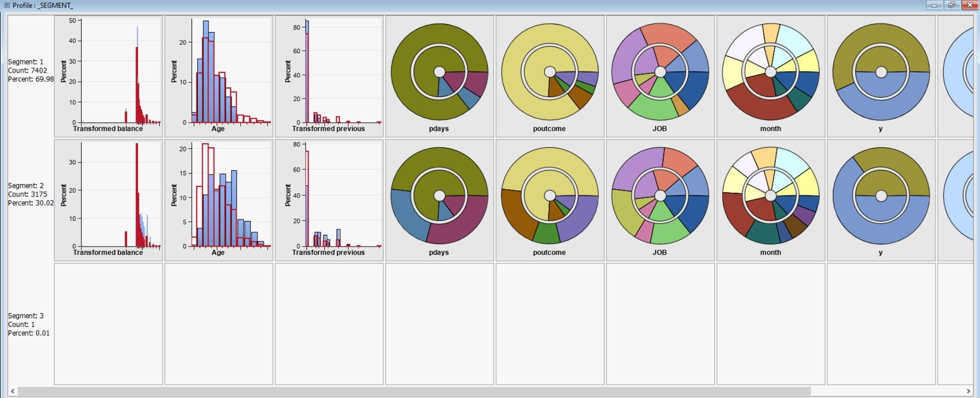
Task: Restore down the Profile window
Action: tap(951, 5)
